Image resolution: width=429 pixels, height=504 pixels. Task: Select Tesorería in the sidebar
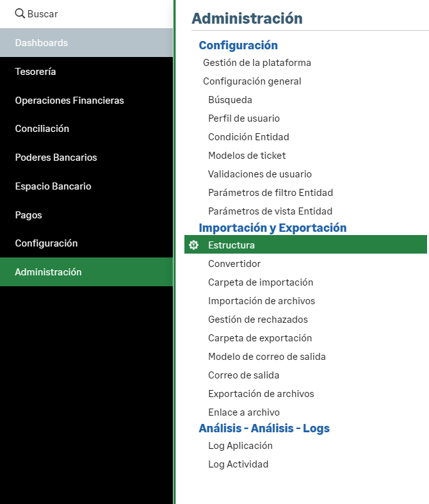coord(35,72)
